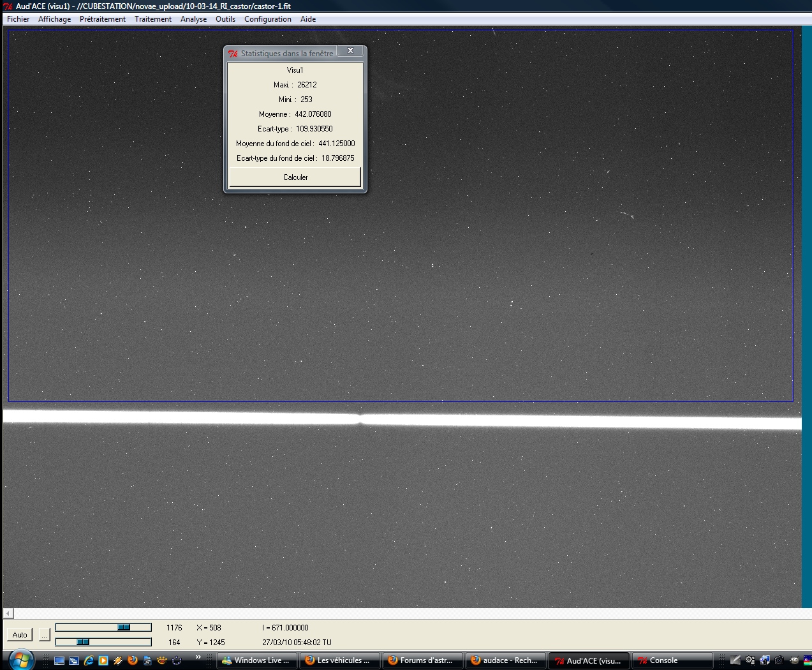Click the '...' threshold options button
The width and height of the screenshot is (812, 670).
(44, 634)
